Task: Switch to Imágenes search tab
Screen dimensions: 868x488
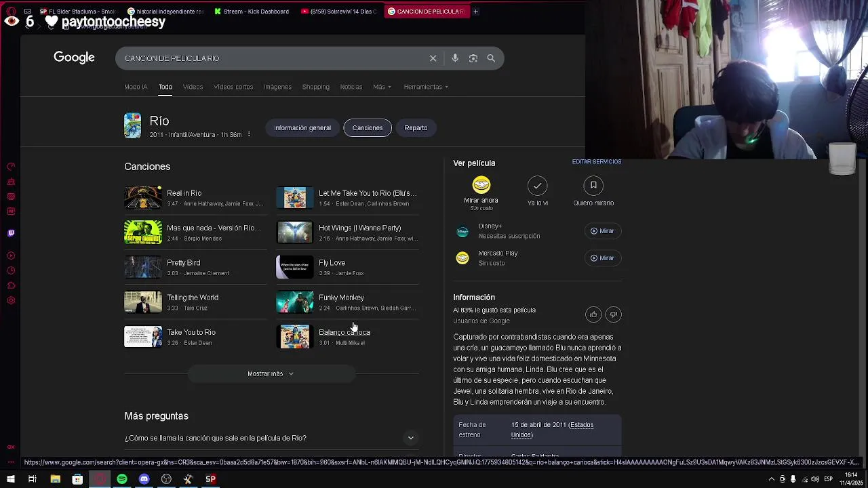Action: (x=277, y=87)
